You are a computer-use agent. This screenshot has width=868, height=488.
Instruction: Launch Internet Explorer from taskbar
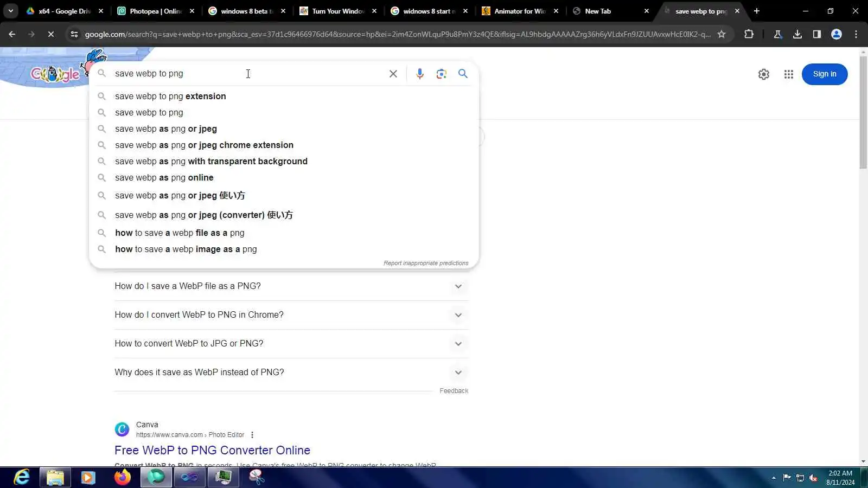22,477
